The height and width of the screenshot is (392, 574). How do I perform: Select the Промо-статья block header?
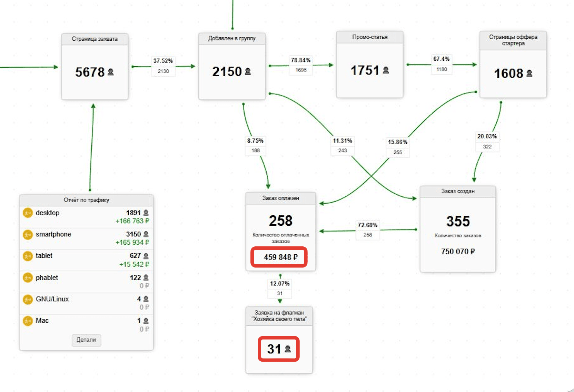(x=370, y=37)
